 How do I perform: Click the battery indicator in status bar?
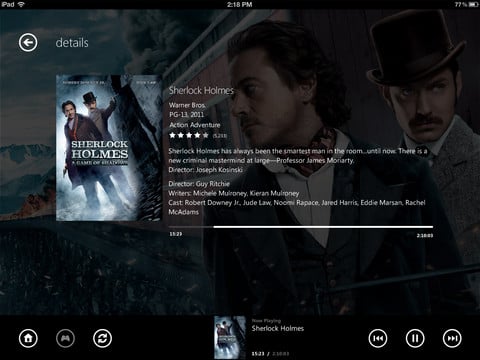pos(474,4)
